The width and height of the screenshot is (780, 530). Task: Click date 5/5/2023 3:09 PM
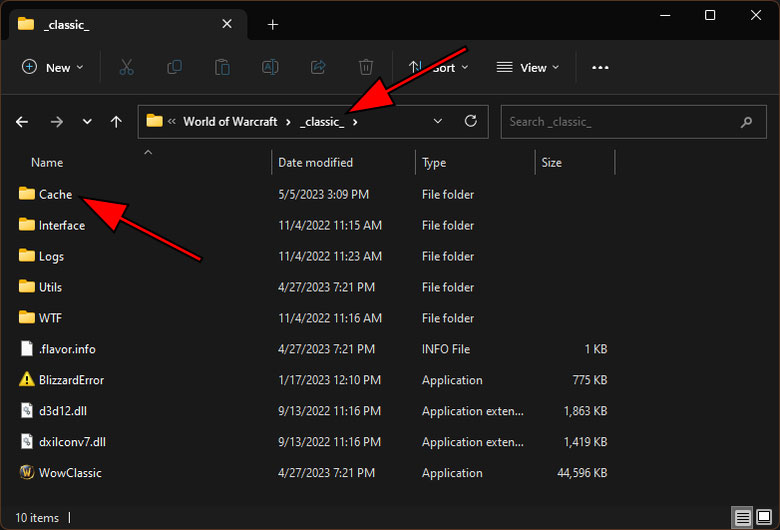(x=323, y=195)
